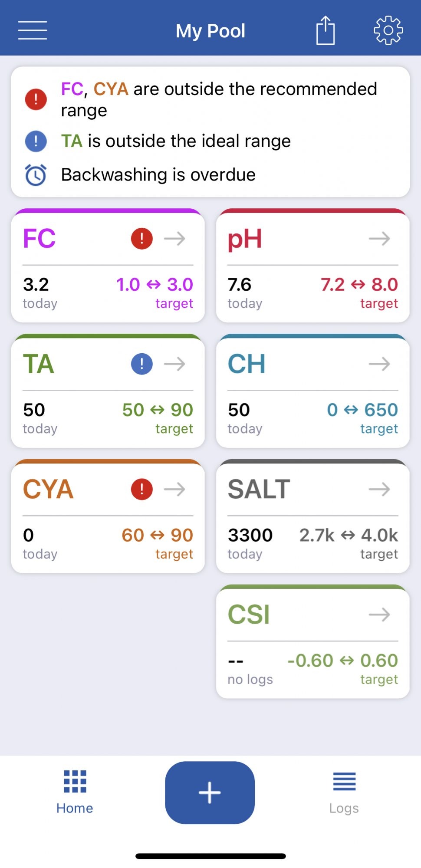Open CH card arrow
Viewport: 421px width, 868px height.
(379, 364)
